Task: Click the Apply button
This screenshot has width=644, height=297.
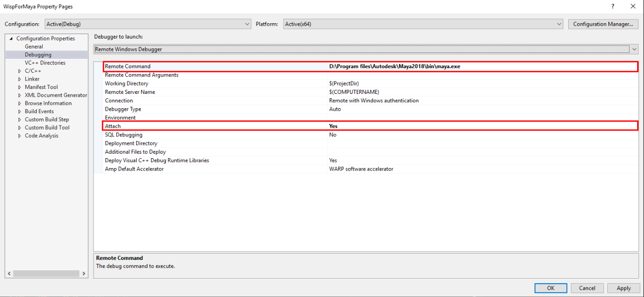Action: pyautogui.click(x=624, y=288)
